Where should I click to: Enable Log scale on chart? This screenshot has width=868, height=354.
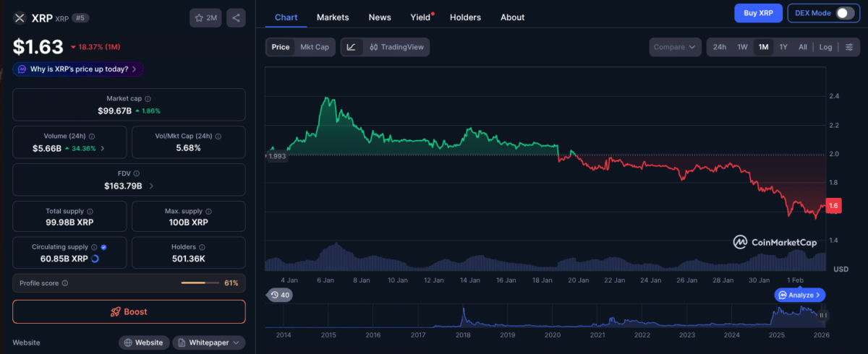(825, 47)
